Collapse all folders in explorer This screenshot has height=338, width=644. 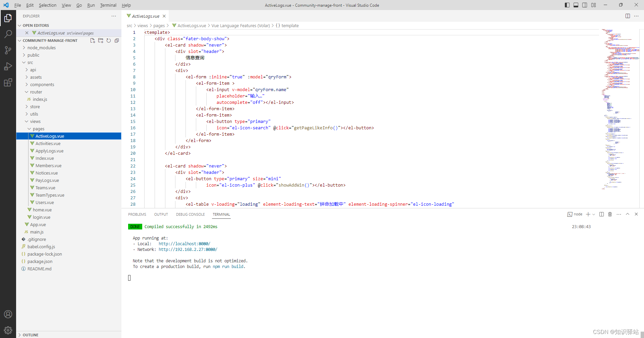pos(117,41)
